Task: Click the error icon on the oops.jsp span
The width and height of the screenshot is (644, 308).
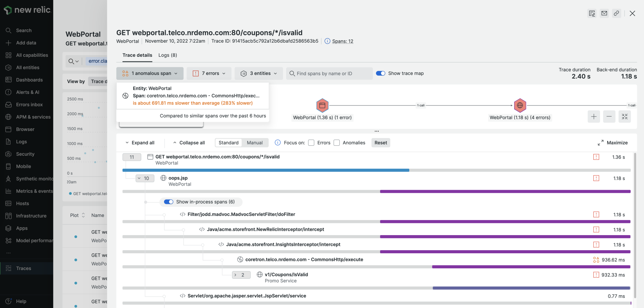Action: click(596, 178)
